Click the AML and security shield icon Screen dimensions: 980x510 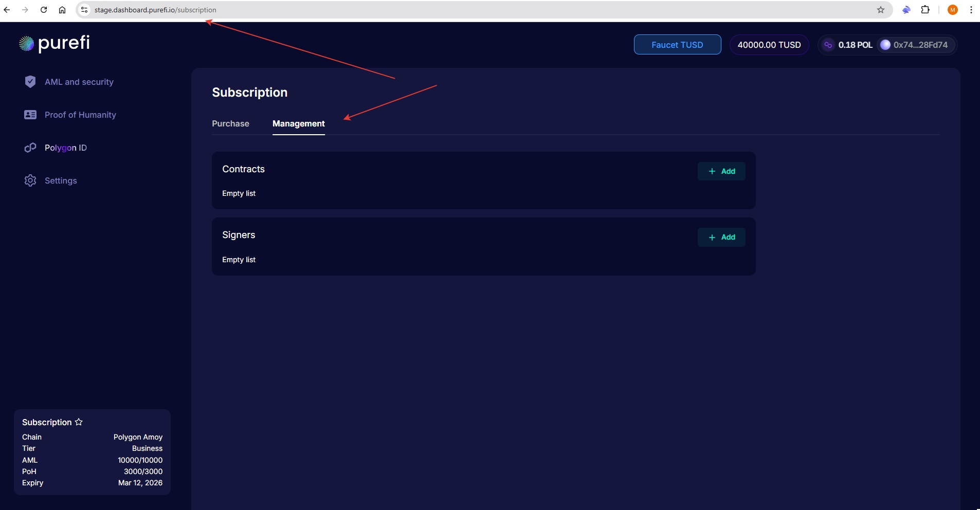[30, 82]
